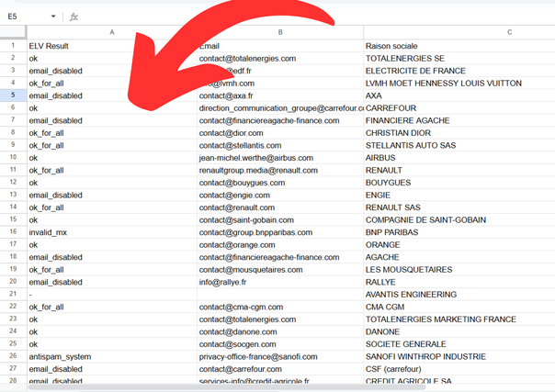The image size is (555, 392).
Task: Select the 'ORANGE' cell
Action: (x=459, y=244)
